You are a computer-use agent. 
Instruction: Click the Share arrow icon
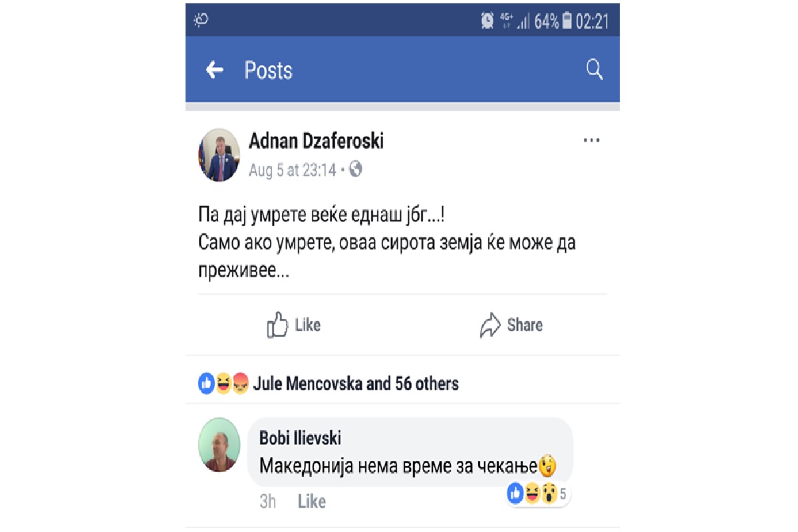[x=490, y=325]
